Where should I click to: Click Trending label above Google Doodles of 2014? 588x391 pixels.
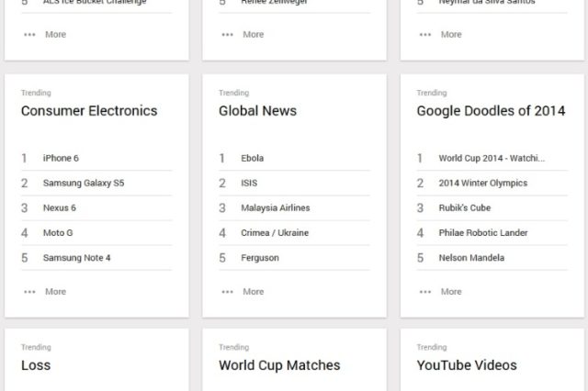click(x=432, y=93)
